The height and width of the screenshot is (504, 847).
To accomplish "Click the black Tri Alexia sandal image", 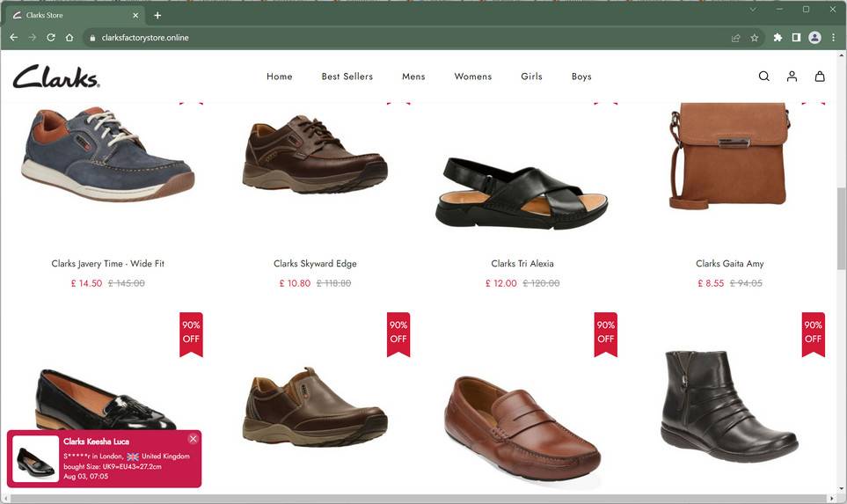I will pos(522,193).
